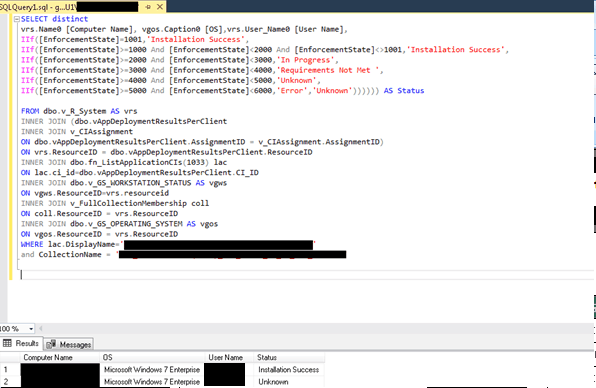Screen dimensions: 596x388
Task: Click the Unknown status cell in row 2
Action: click(x=288, y=382)
